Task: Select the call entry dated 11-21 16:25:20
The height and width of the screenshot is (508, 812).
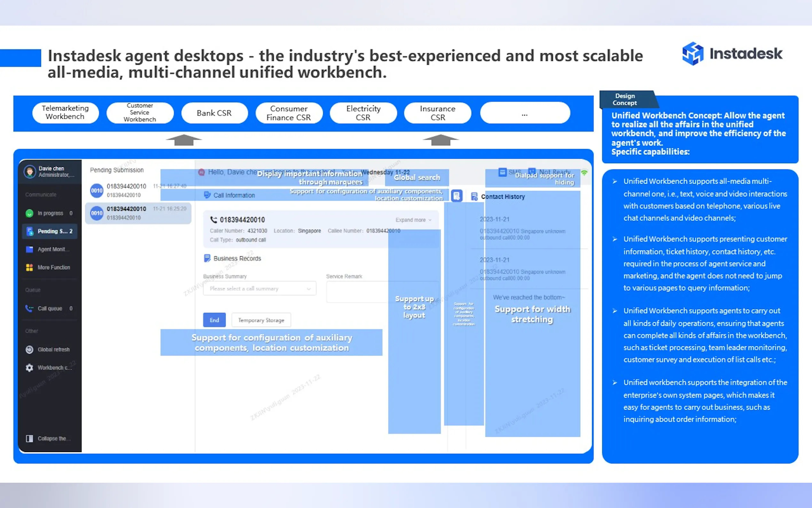Action: 138,213
